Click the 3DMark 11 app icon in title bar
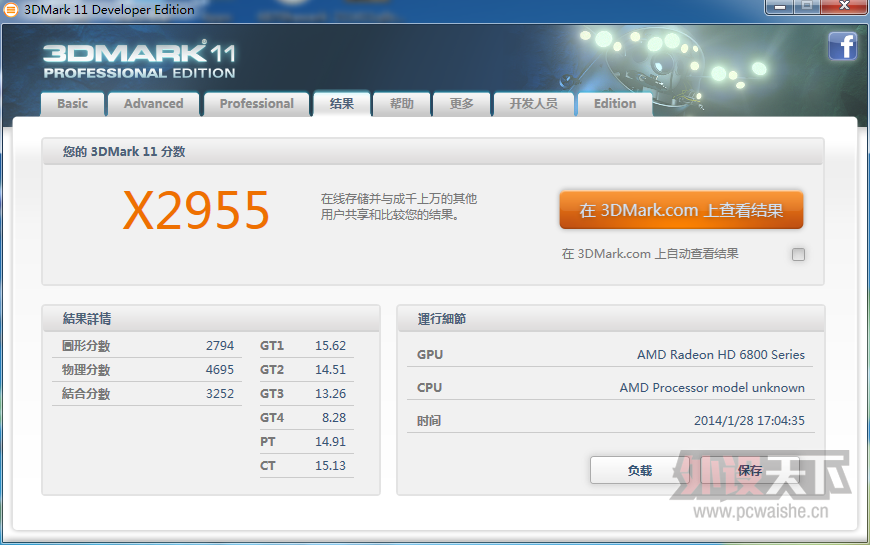The height and width of the screenshot is (545, 870). 11,9
